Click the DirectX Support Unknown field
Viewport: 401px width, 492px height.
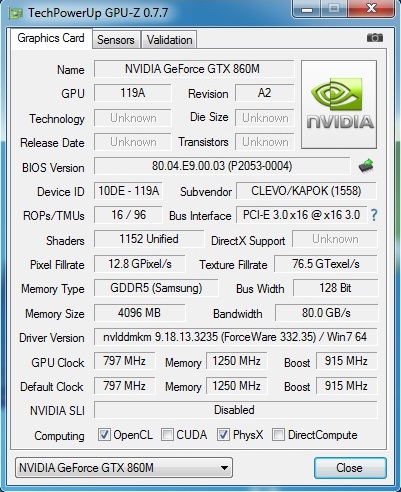[335, 239]
